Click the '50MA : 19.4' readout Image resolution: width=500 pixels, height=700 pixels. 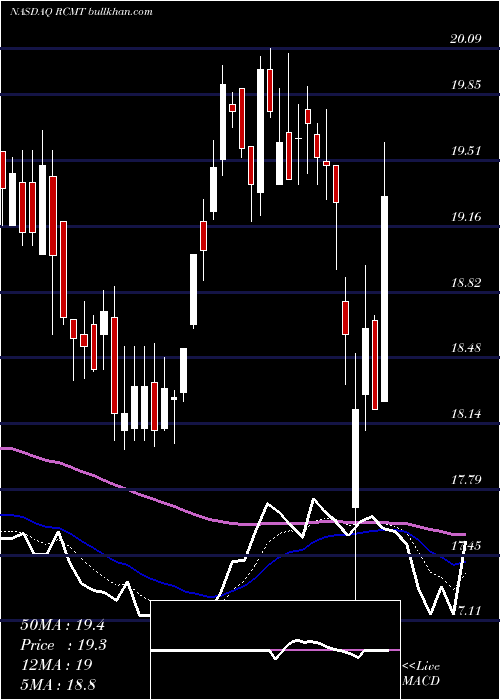pos(62,625)
